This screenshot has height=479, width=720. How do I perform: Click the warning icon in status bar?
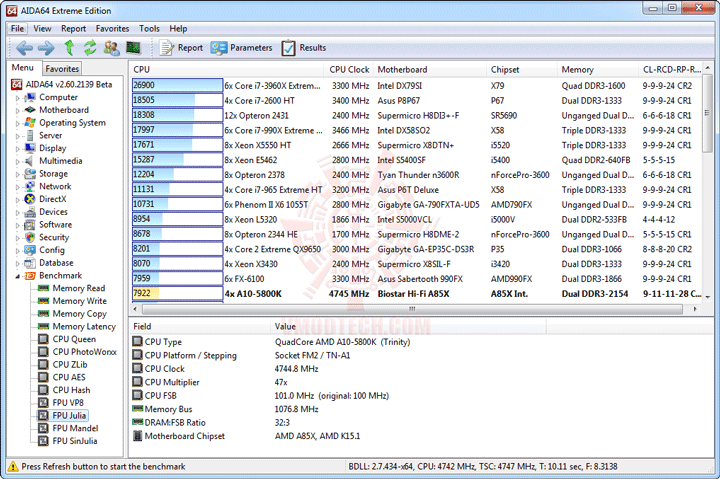point(13,467)
